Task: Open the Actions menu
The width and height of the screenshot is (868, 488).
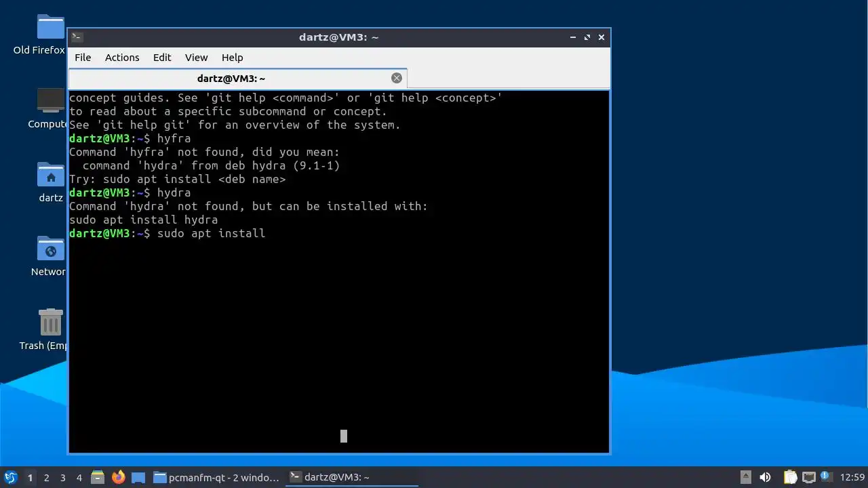Action: click(x=122, y=58)
